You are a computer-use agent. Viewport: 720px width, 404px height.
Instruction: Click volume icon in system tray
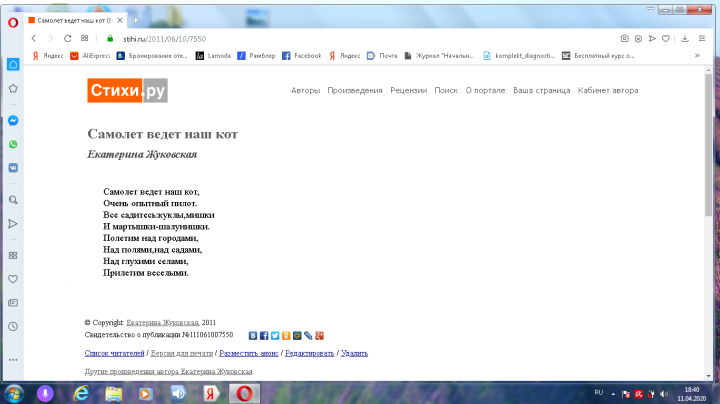(x=664, y=394)
